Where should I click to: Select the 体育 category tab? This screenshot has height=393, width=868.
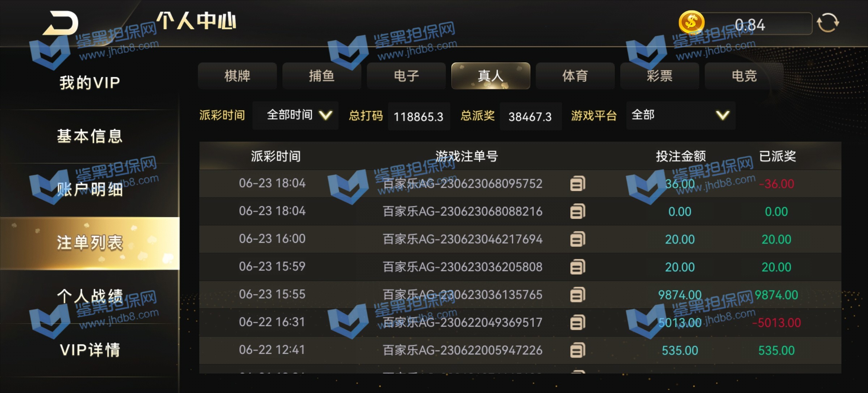tap(575, 76)
